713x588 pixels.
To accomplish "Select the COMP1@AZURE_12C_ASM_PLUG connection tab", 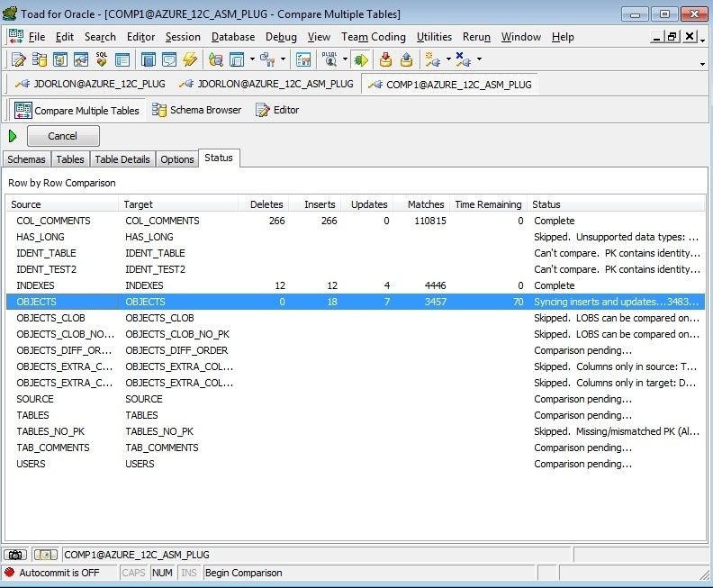I will pos(450,85).
